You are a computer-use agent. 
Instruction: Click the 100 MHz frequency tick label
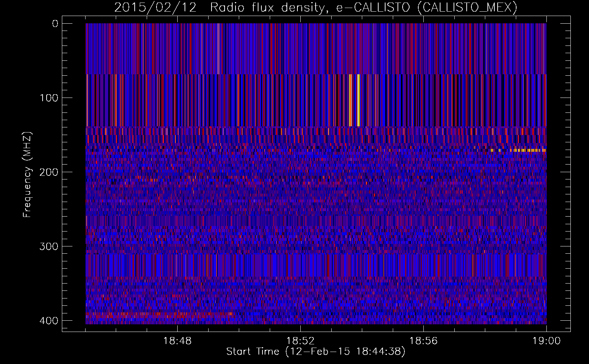pos(49,98)
